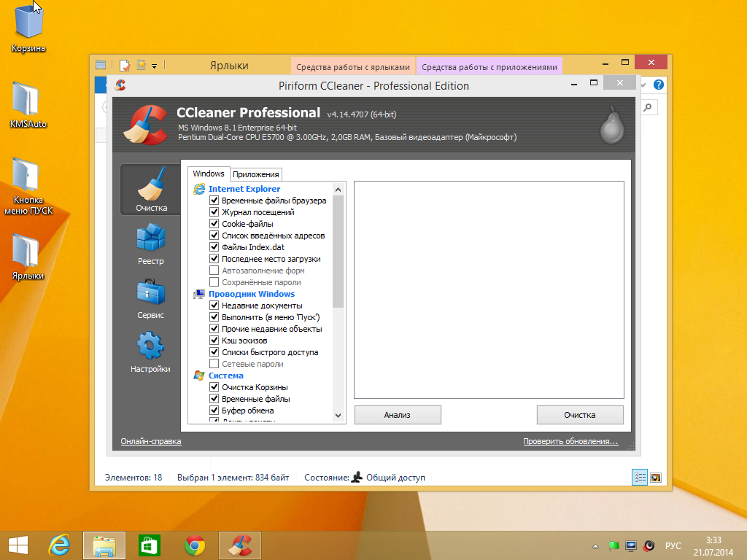The width and height of the screenshot is (747, 560).
Task: Open the Очистка section in CCleaner sidebar
Action: click(x=150, y=190)
